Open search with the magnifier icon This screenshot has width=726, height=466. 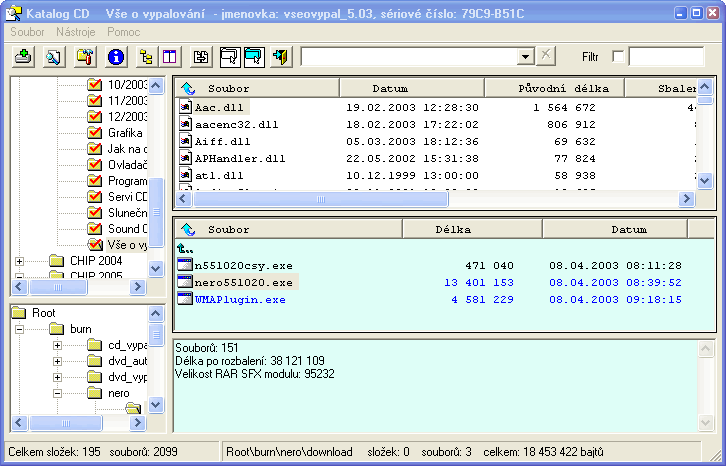tap(54, 57)
